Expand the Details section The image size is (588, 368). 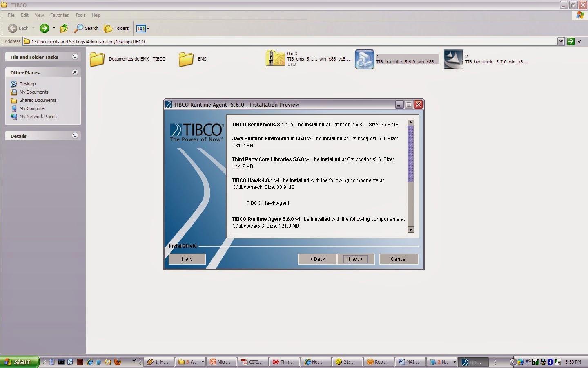[75, 136]
